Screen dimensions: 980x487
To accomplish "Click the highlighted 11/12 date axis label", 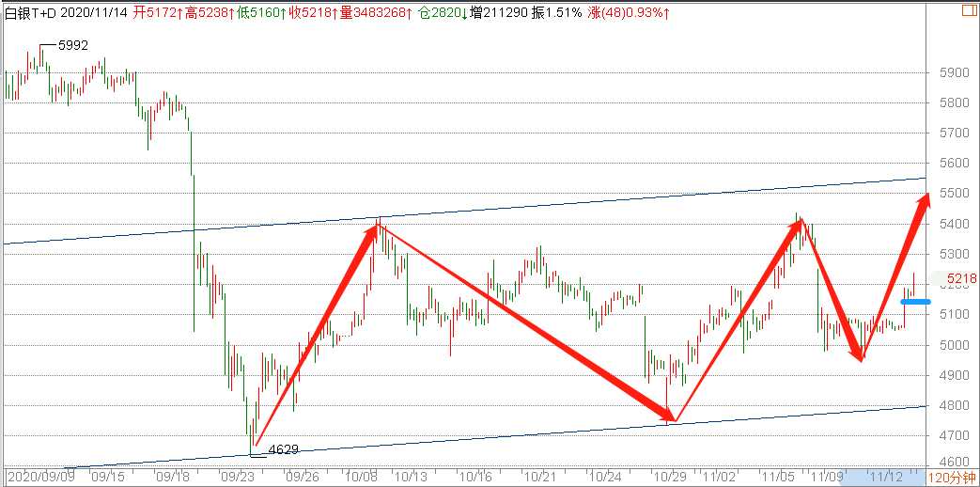I will (885, 478).
